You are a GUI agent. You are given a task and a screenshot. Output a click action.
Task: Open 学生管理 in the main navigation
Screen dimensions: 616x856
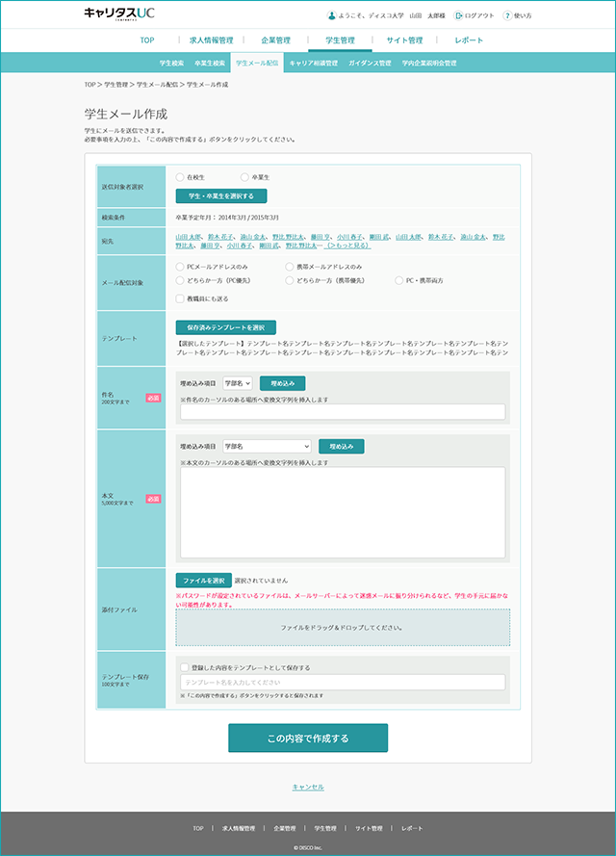coord(340,39)
